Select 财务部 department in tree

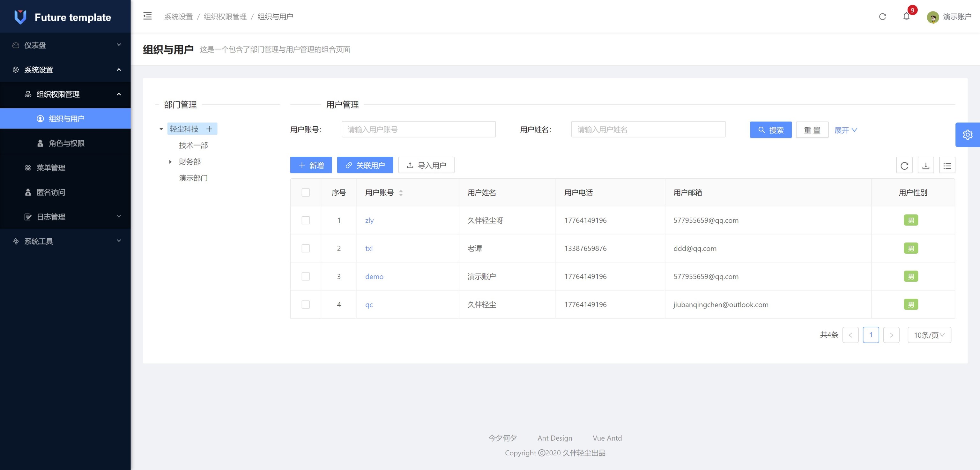190,162
